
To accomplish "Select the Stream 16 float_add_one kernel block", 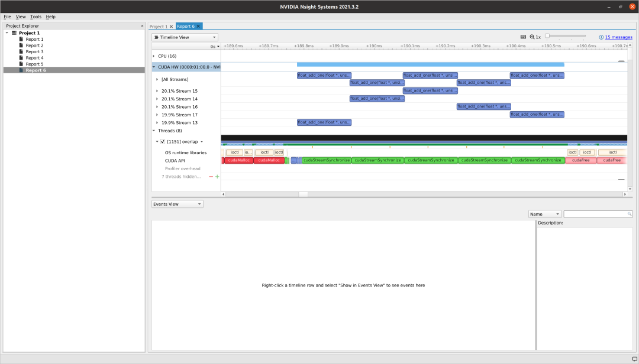I will click(x=483, y=106).
